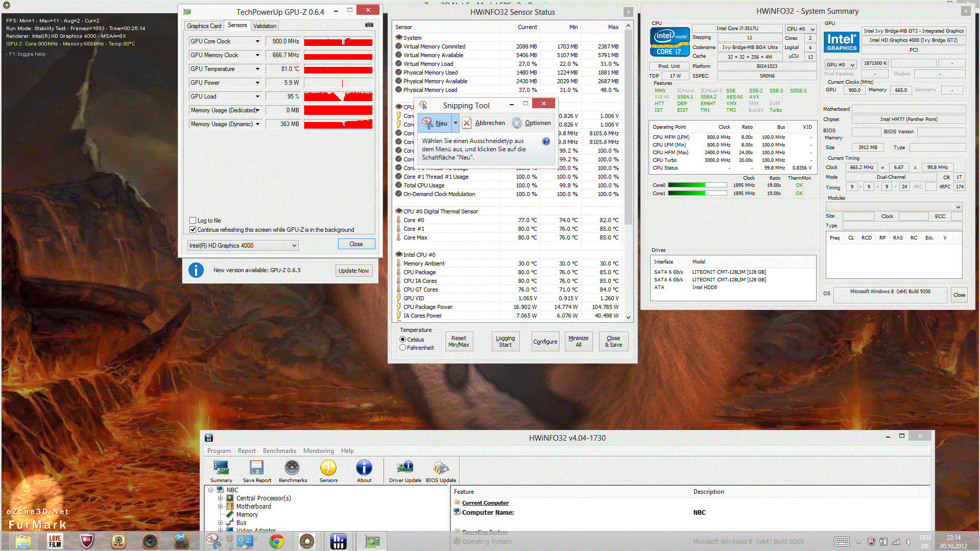980x551 pixels.
Task: Click the Update Now button in GPU-Z
Action: (x=353, y=271)
